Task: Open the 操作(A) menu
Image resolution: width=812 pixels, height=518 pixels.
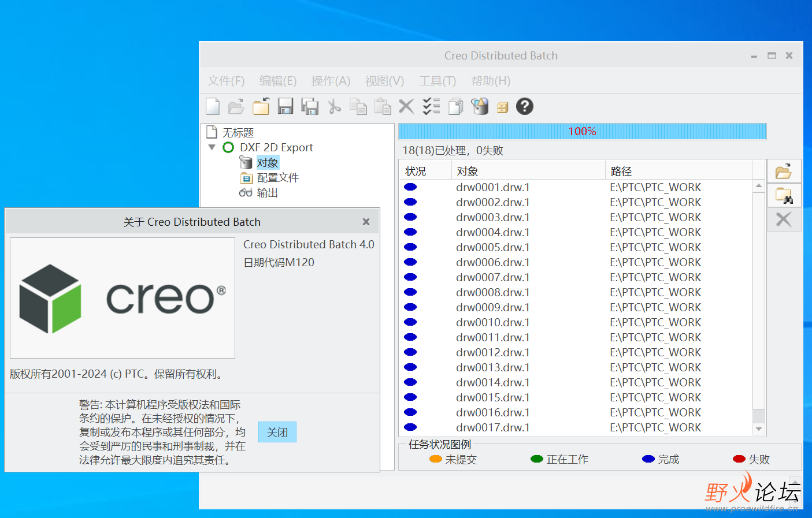Action: click(331, 81)
